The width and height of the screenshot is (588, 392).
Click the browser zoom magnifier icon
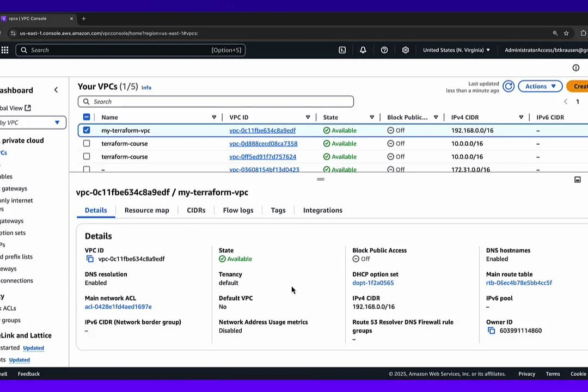(x=555, y=33)
